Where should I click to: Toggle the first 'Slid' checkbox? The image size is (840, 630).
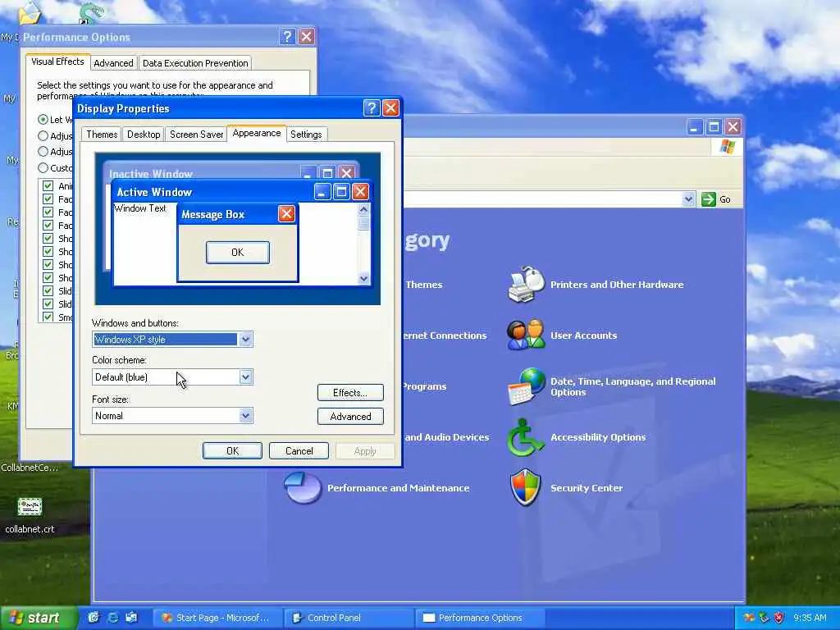(x=48, y=291)
